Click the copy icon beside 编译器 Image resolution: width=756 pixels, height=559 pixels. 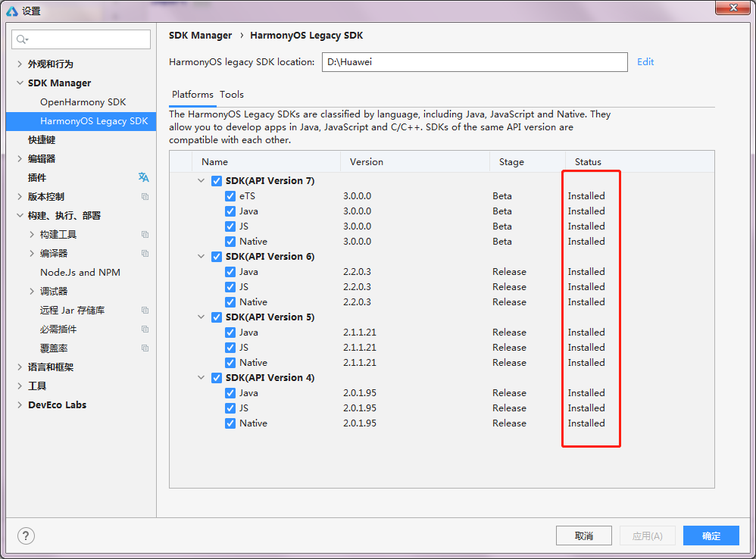pos(145,254)
